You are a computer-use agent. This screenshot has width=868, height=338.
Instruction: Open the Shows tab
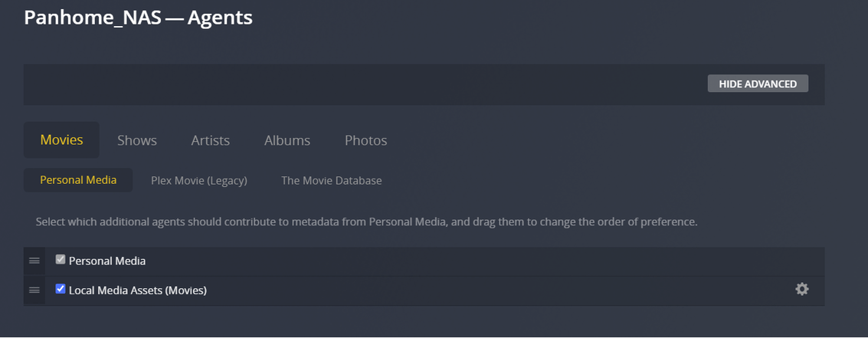click(x=137, y=140)
